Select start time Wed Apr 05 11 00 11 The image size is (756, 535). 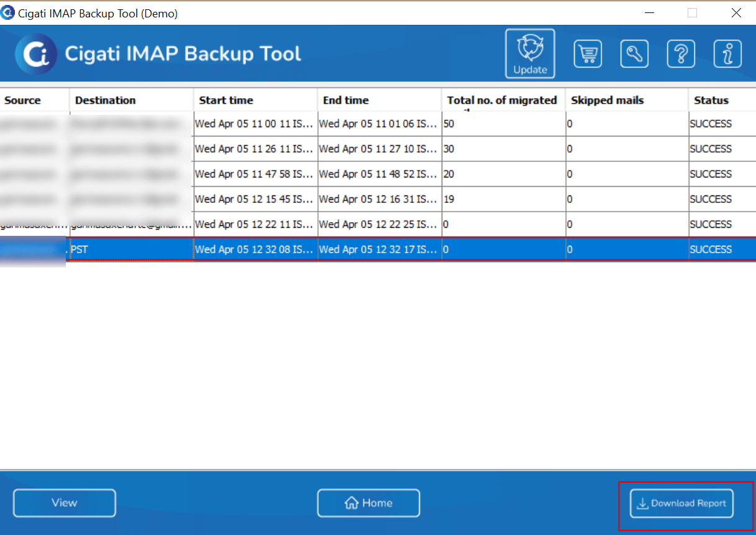pyautogui.click(x=256, y=124)
